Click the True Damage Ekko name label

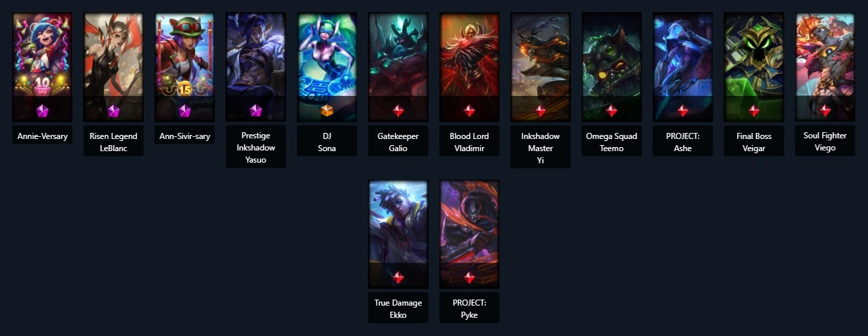coord(398,308)
